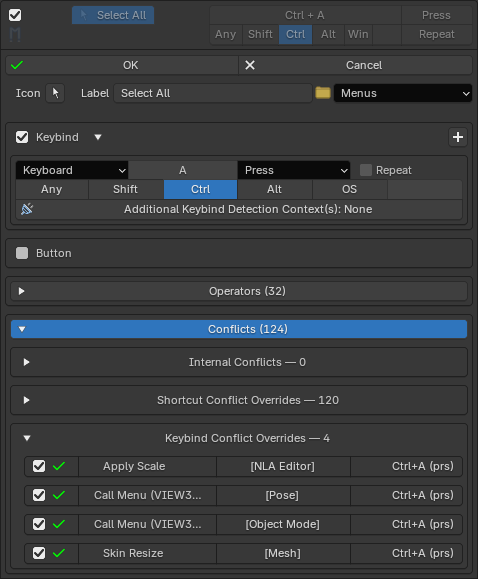Open the Press event type dropdown
Viewport: 478px width, 579px height.
(294, 170)
